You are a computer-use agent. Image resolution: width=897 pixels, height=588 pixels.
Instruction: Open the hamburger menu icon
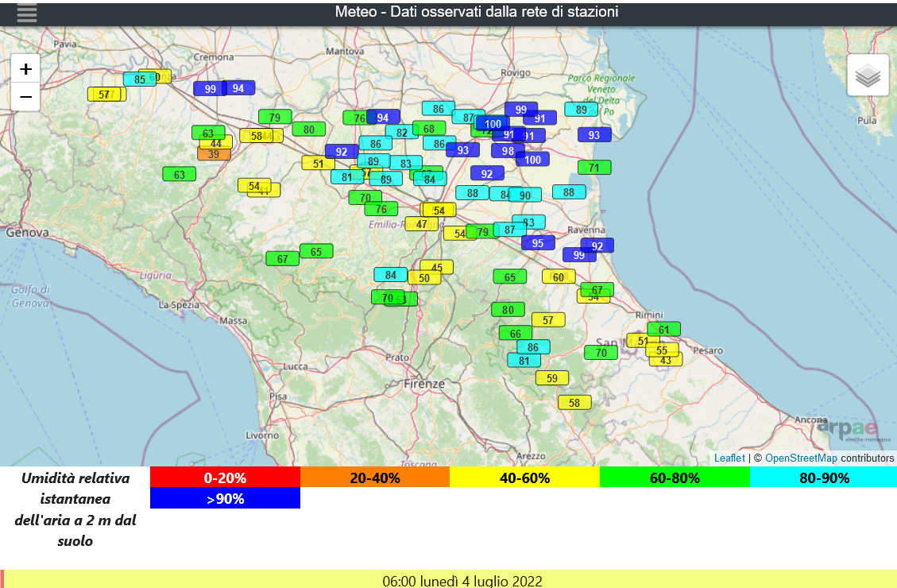pyautogui.click(x=27, y=13)
